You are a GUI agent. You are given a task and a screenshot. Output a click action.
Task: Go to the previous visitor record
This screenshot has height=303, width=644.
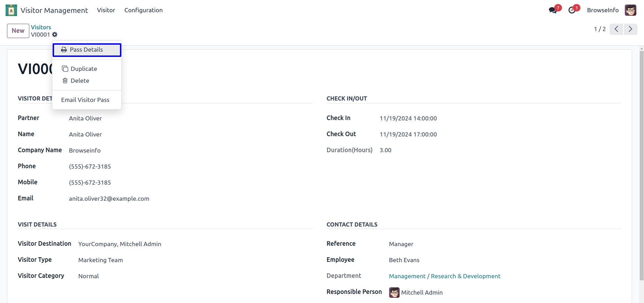[x=616, y=29]
